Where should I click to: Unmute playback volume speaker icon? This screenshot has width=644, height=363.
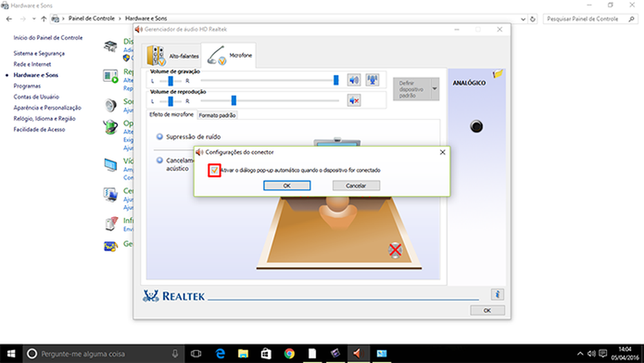tap(353, 100)
